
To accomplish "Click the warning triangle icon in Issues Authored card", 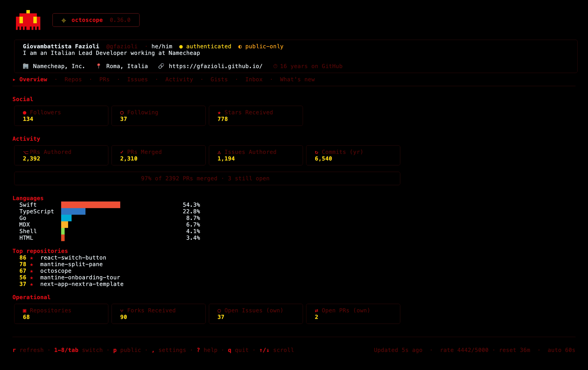I will pos(219,152).
